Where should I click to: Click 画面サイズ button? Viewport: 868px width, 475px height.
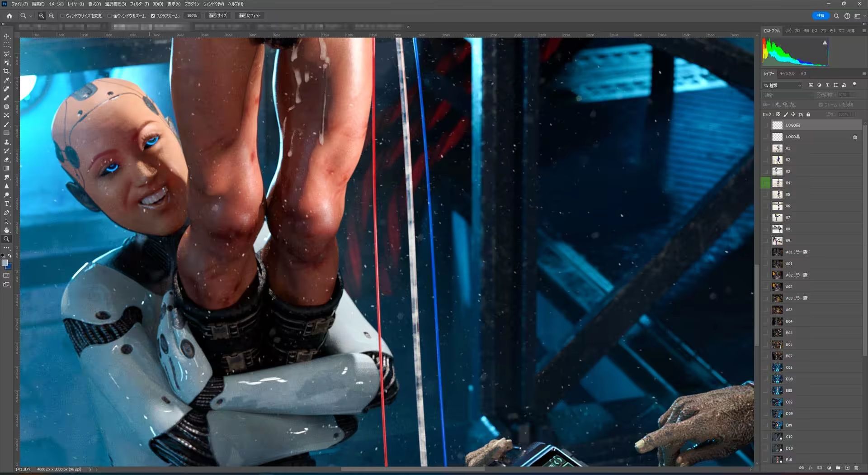(x=218, y=16)
